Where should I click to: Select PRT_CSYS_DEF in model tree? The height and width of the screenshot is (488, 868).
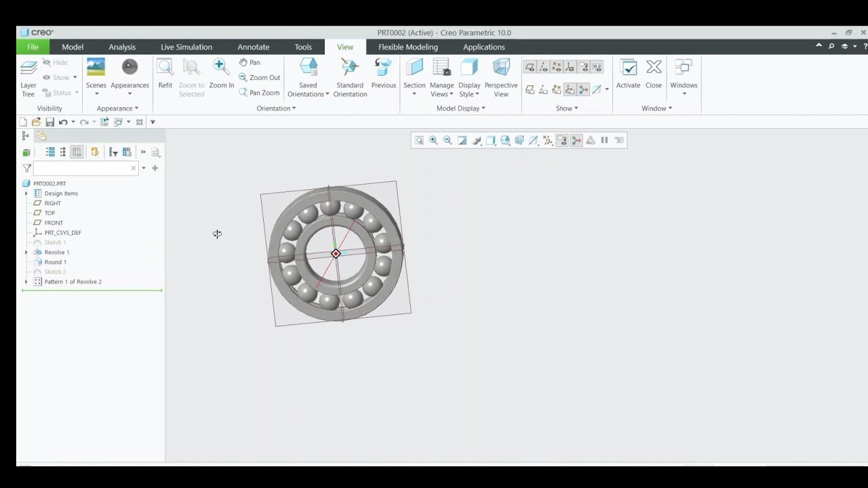62,232
